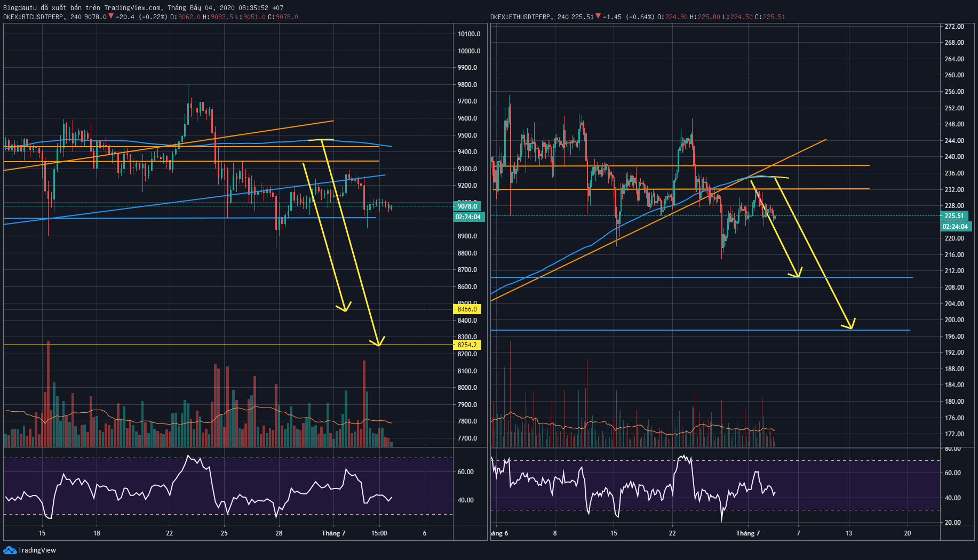
Task: Click the 7700.0 value on BTC price axis
Action: [x=467, y=438]
